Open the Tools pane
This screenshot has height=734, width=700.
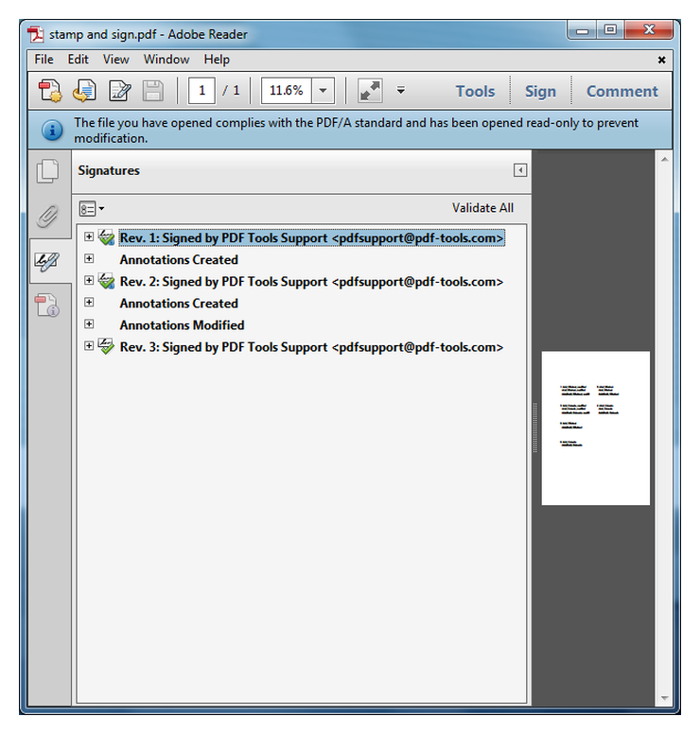(x=475, y=92)
